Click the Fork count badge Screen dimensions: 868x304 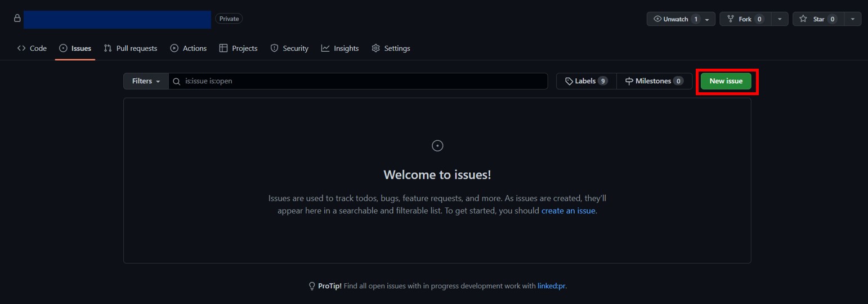759,19
